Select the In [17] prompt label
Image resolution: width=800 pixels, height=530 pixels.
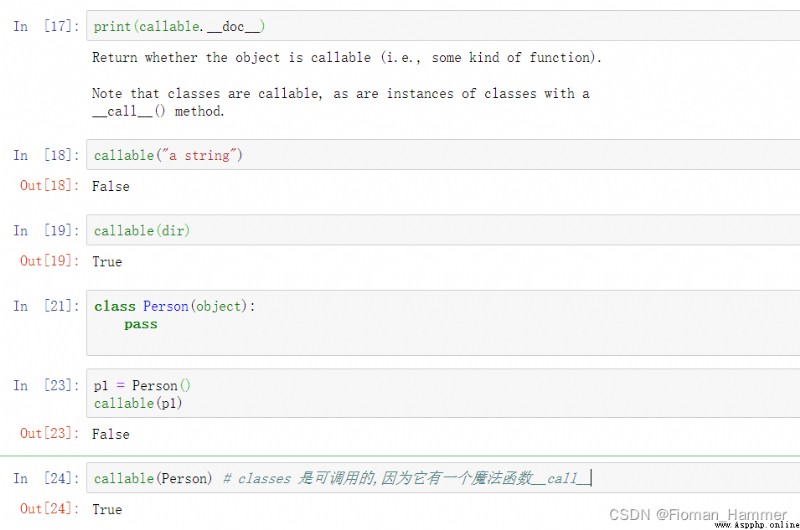pos(46,26)
